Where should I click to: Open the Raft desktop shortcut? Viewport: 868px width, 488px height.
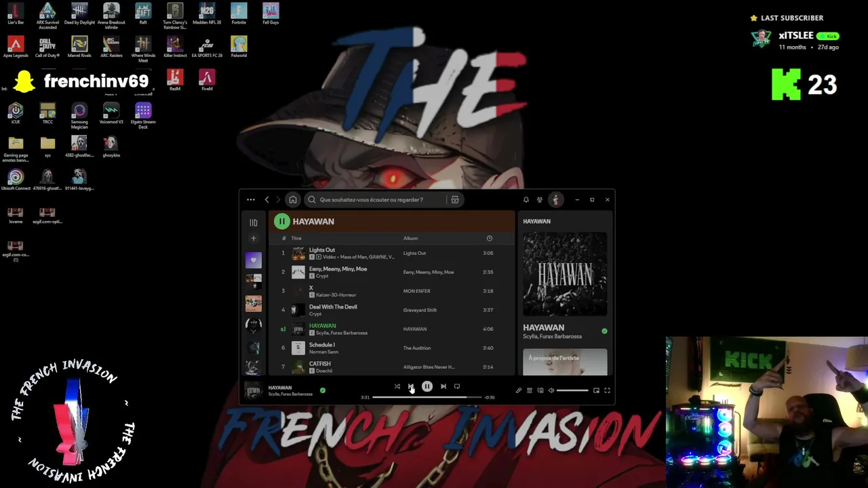[x=143, y=14]
